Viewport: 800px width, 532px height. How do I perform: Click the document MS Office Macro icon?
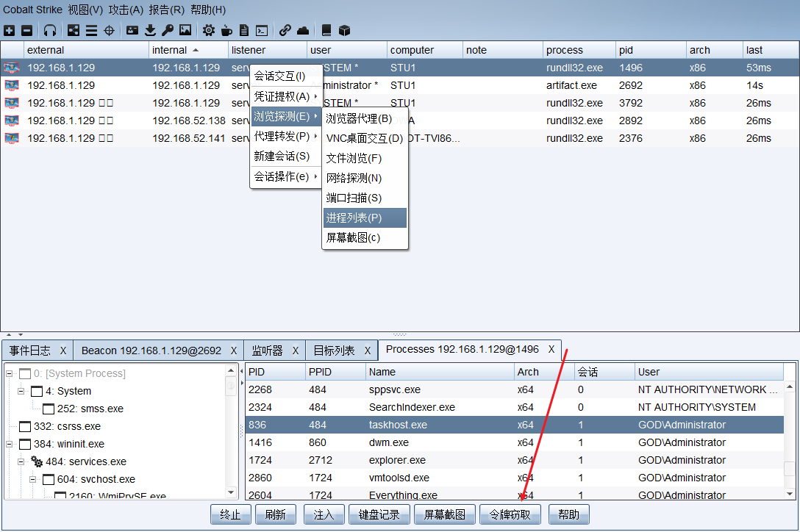(x=244, y=31)
